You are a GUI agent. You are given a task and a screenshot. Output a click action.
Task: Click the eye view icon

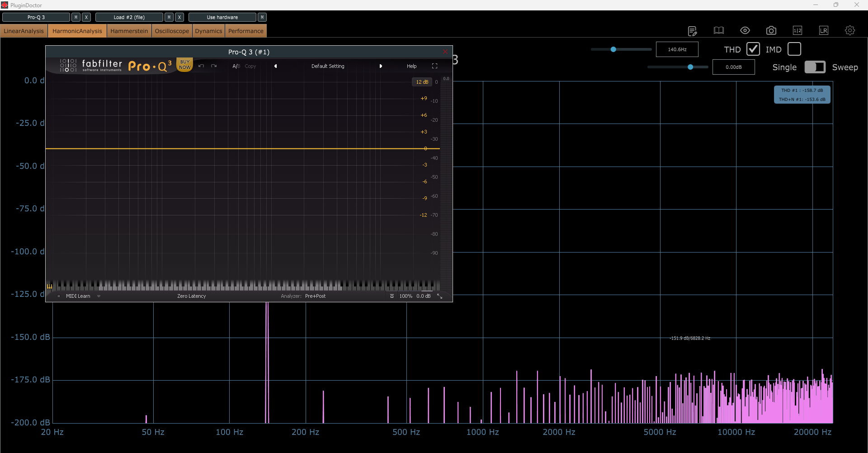[x=745, y=30]
